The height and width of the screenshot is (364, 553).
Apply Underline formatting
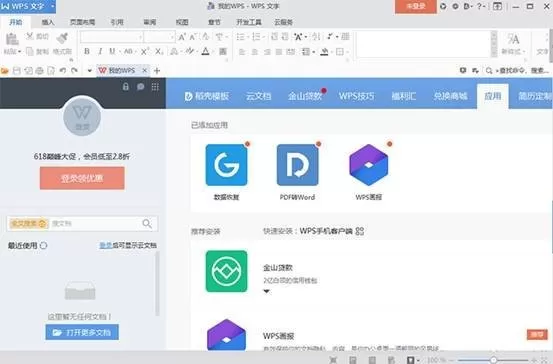tap(112, 51)
